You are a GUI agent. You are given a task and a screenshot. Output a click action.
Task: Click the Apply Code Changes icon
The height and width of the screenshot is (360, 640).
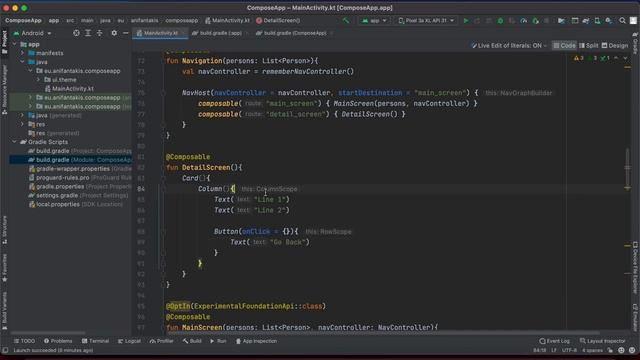click(489, 20)
